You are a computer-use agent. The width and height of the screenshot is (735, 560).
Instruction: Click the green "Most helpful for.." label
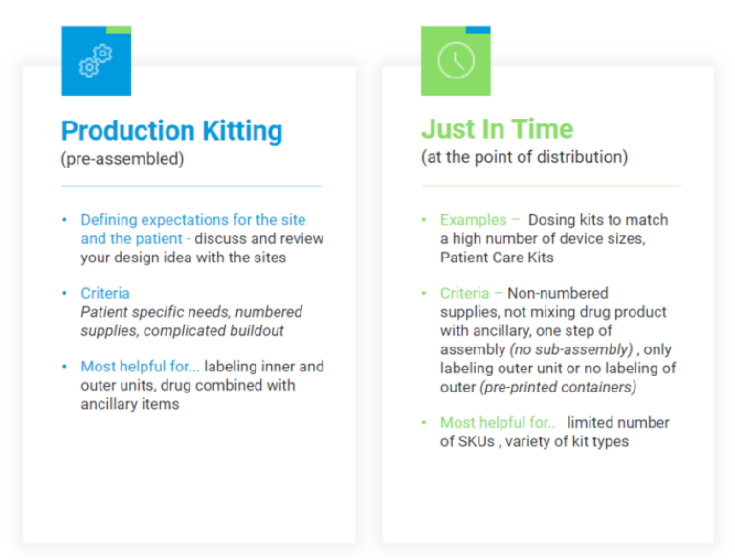tap(498, 422)
